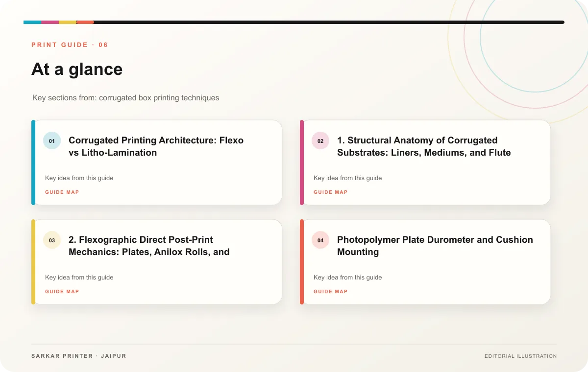Click the 04 number badge

[x=320, y=240]
